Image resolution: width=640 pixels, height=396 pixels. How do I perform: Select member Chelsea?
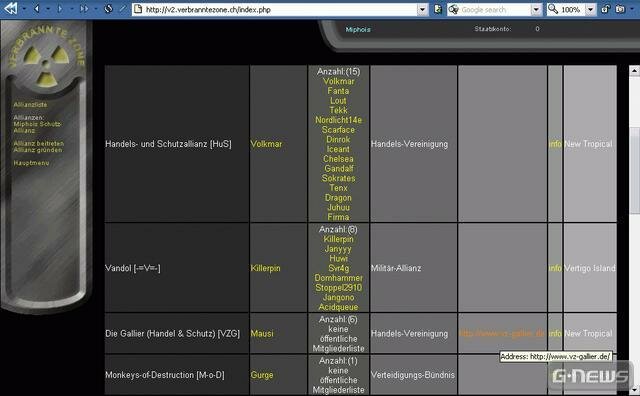point(338,159)
